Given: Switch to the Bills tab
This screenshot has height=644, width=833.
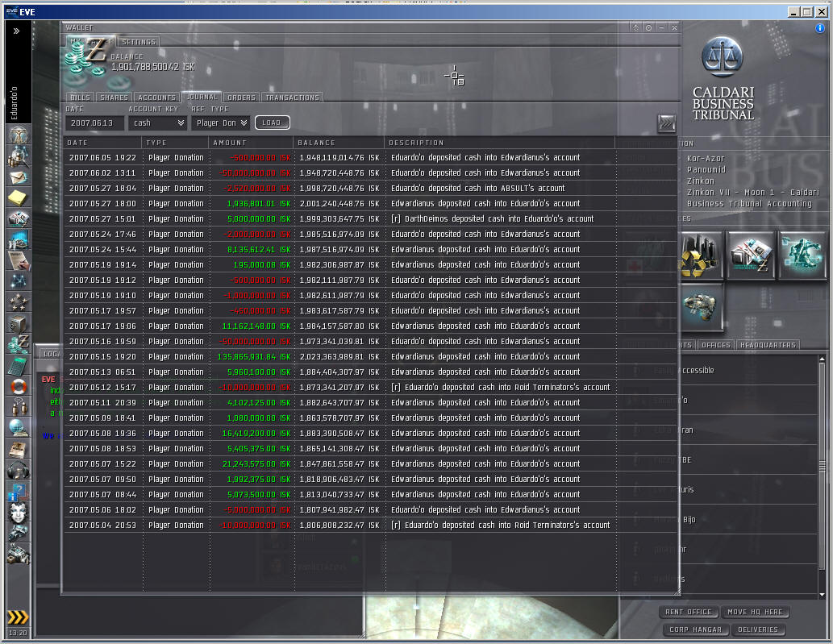Looking at the screenshot, I should (80, 98).
